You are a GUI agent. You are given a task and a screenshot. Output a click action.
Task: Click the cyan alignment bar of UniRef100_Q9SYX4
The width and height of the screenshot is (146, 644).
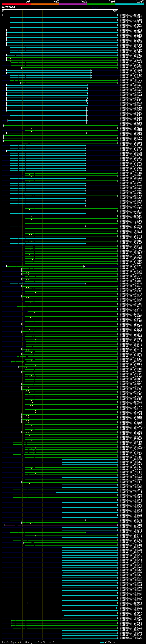click(49, 70)
